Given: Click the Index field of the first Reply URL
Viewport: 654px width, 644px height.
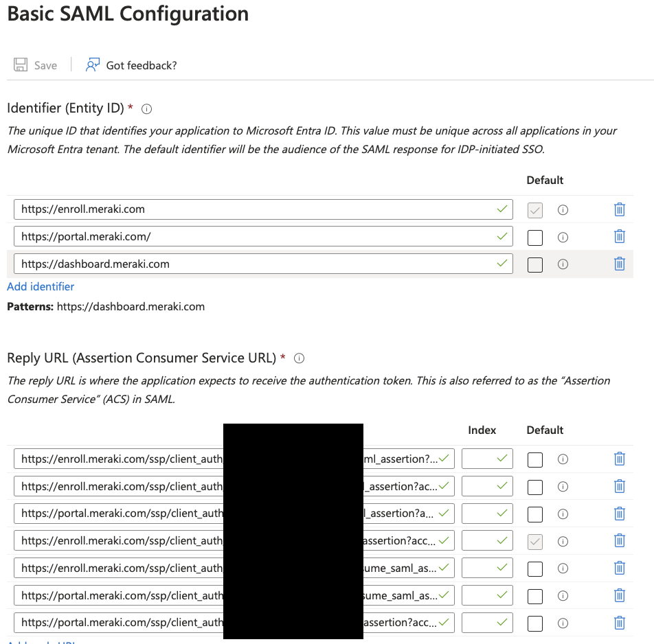Looking at the screenshot, I should click(x=486, y=459).
